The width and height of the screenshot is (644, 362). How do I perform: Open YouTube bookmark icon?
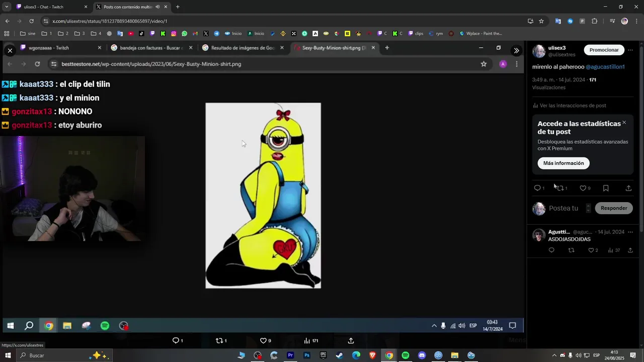click(x=131, y=34)
